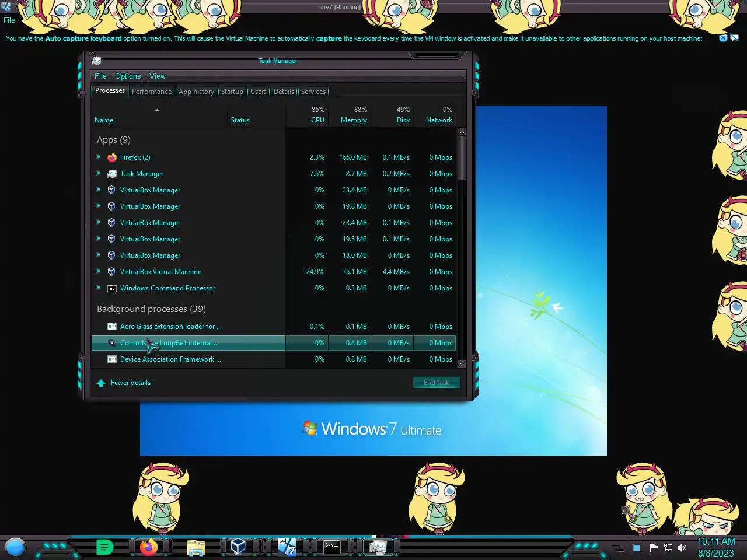The width and height of the screenshot is (747, 560).
Task: Open the volume speaker tray icon
Action: 682,547
